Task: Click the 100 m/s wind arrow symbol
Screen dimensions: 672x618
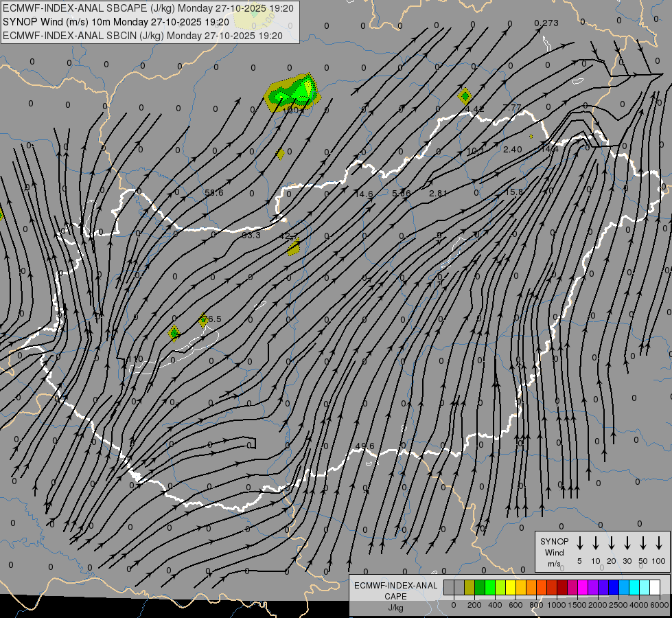Action: click(659, 543)
